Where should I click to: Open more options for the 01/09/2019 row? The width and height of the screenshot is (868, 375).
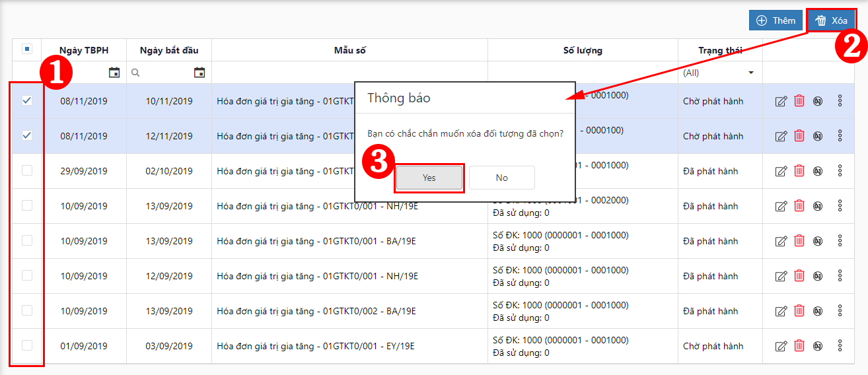[840, 346]
